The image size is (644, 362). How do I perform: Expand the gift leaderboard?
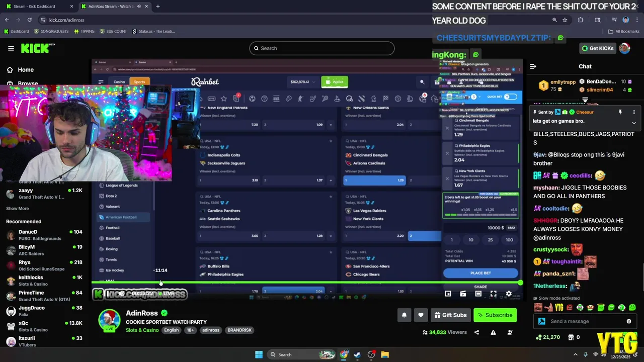pyautogui.click(x=585, y=100)
